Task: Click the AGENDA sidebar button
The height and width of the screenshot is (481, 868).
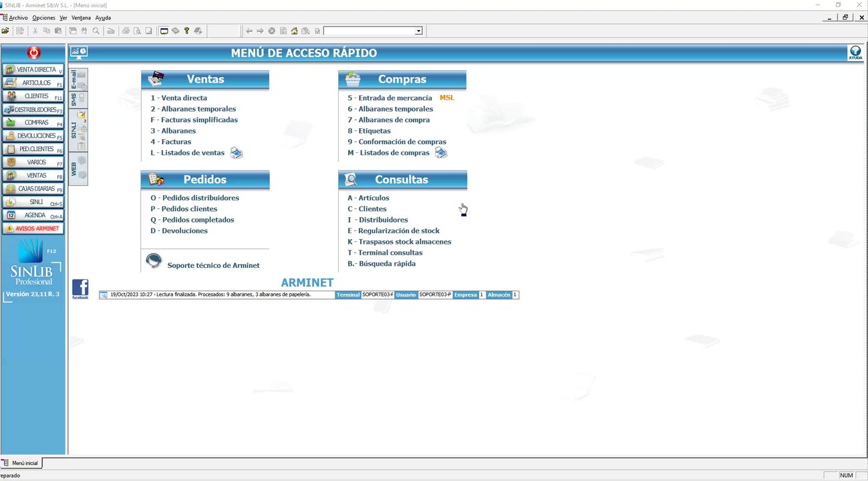Action: click(x=33, y=215)
